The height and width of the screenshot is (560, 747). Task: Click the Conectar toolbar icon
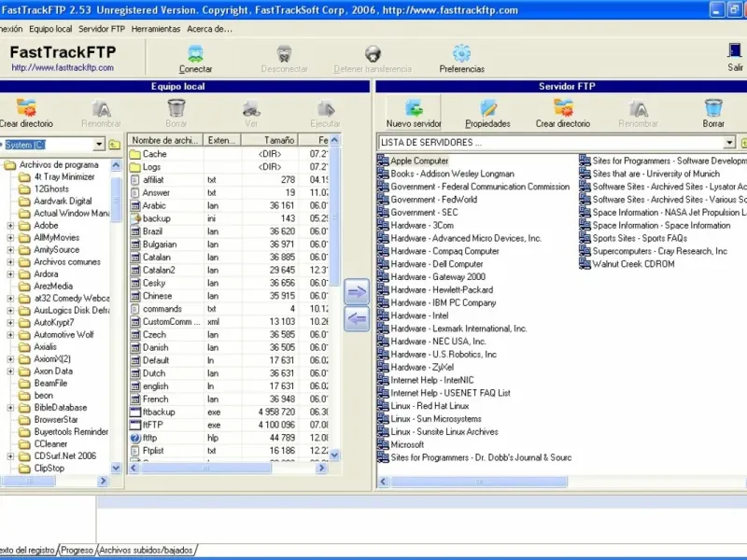195,54
